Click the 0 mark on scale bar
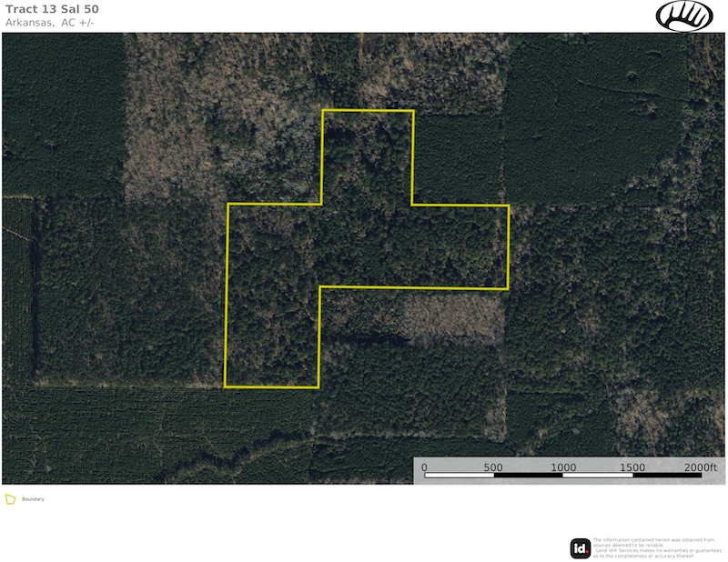The width and height of the screenshot is (728, 562). [424, 467]
